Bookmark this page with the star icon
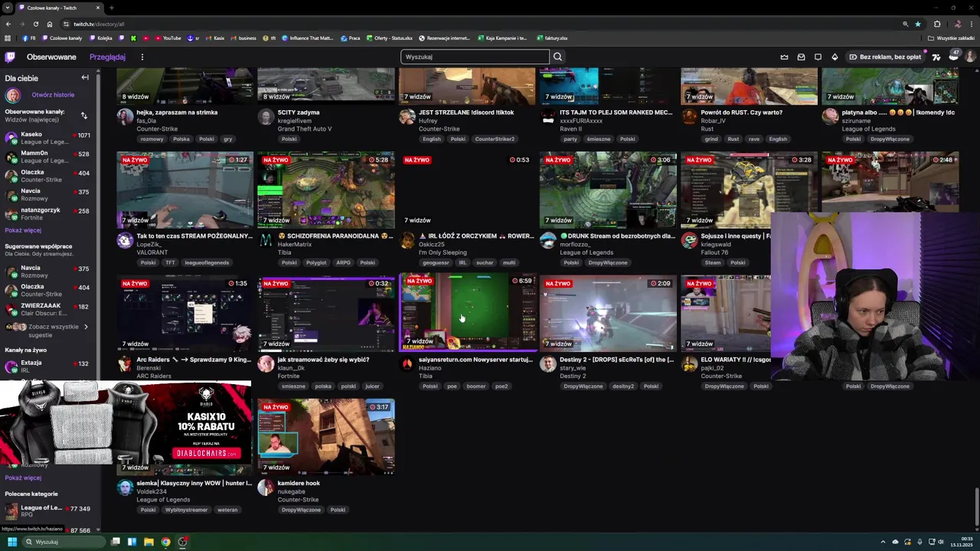The image size is (980, 551). point(918,24)
